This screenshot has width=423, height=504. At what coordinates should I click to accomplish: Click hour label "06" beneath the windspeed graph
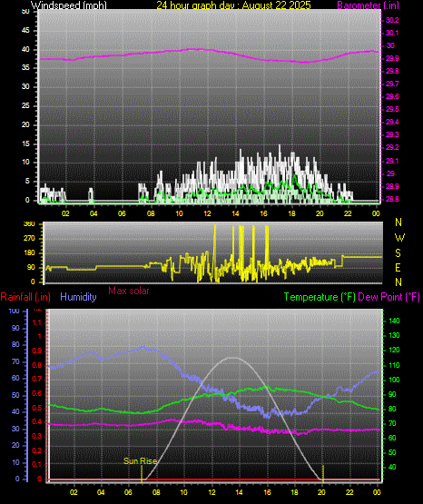point(122,213)
